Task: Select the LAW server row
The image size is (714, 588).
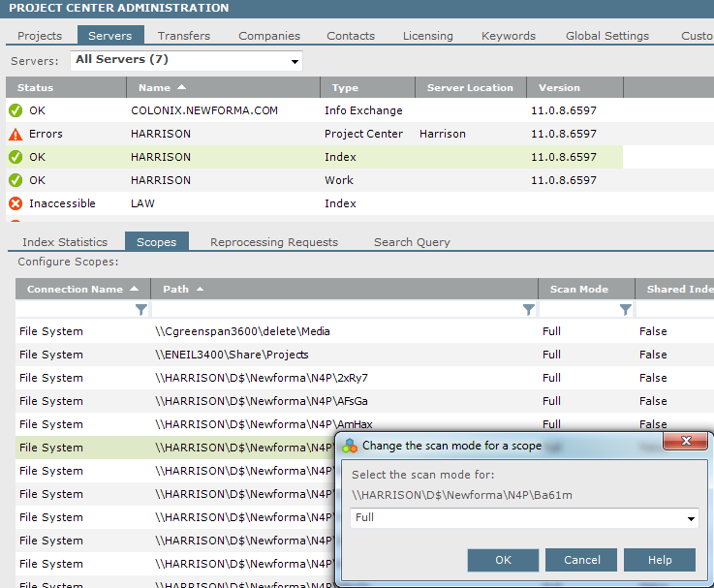Action: tap(314, 203)
